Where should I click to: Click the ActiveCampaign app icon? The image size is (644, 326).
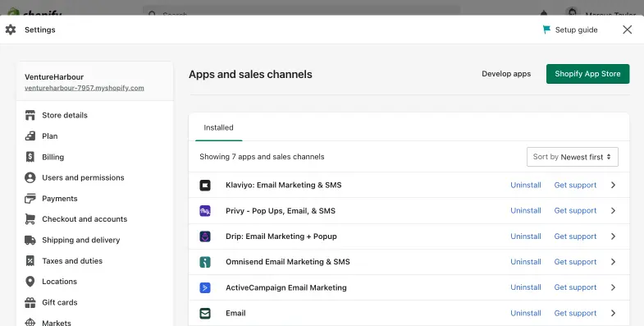pyautogui.click(x=205, y=287)
